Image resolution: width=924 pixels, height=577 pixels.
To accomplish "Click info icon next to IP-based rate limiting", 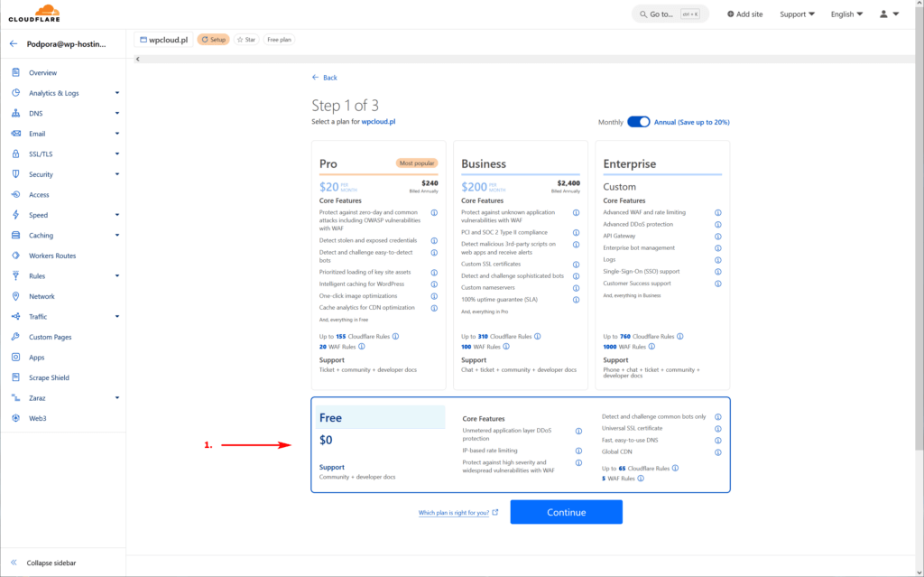I will [578, 451].
